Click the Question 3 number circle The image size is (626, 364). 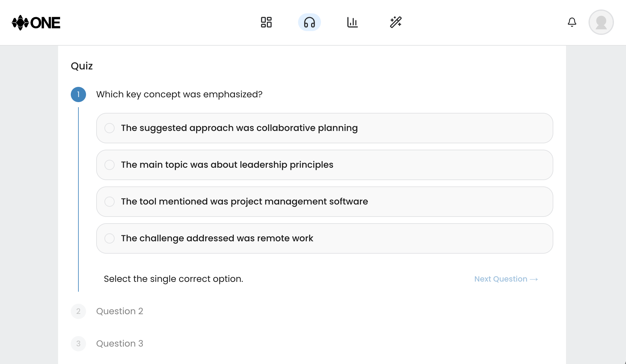[78, 344]
